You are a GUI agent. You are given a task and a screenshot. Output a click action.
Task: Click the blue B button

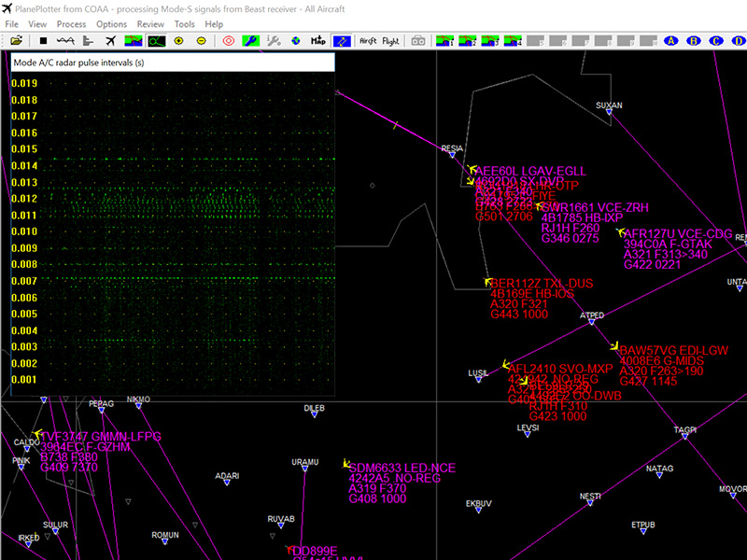(694, 41)
